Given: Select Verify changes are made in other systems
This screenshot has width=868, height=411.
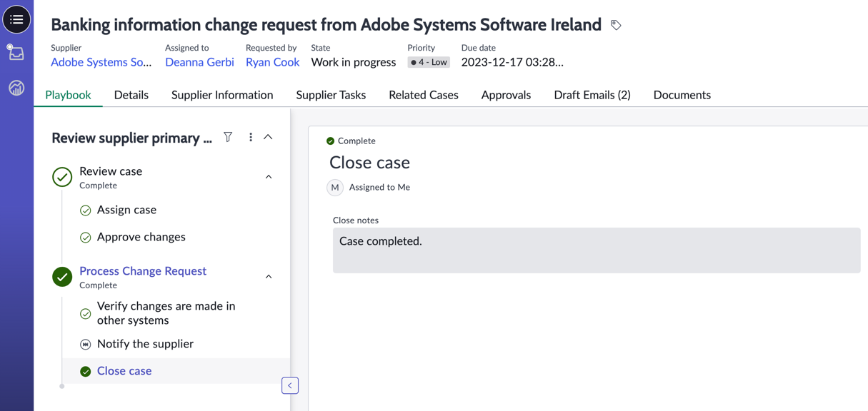Looking at the screenshot, I should [166, 313].
